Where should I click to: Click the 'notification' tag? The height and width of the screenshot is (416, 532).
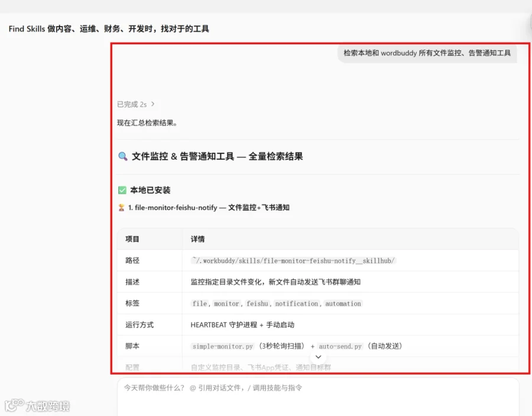point(297,303)
